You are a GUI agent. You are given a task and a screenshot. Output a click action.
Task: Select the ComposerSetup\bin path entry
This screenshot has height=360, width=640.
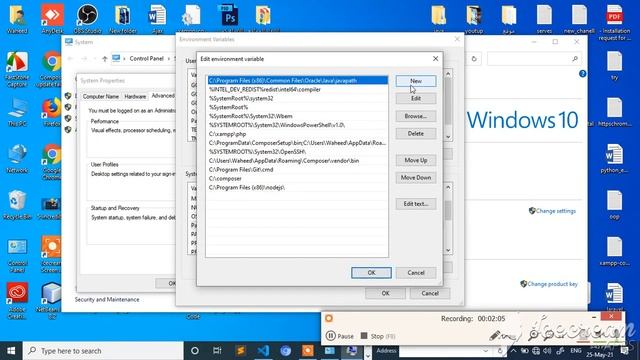[297, 143]
